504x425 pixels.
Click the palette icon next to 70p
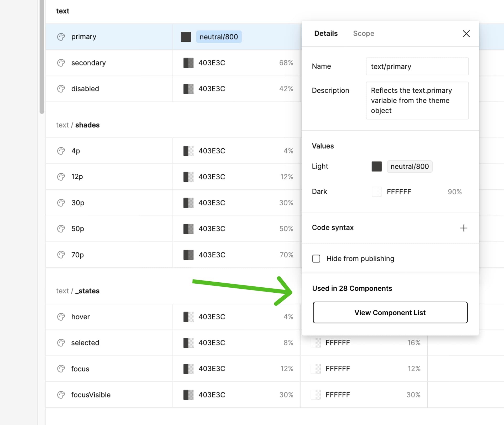(x=61, y=255)
